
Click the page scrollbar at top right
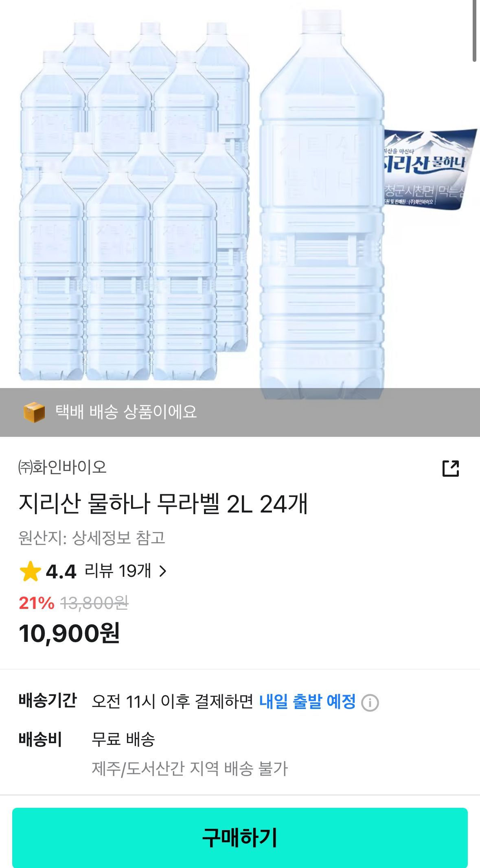tap(474, 31)
